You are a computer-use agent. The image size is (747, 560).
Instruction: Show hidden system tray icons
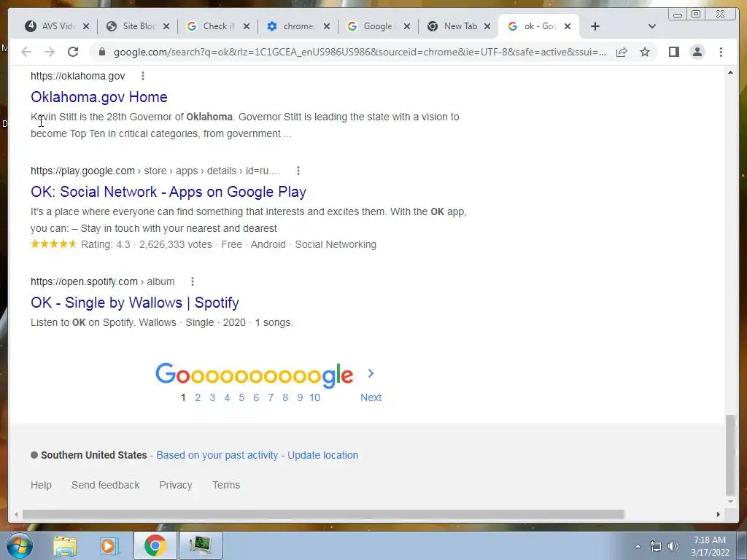(638, 546)
